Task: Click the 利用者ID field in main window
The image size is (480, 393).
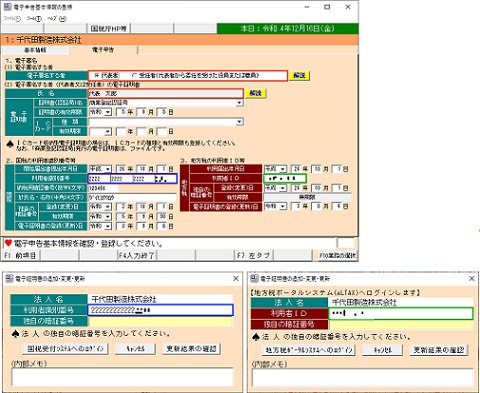Action: [285, 179]
